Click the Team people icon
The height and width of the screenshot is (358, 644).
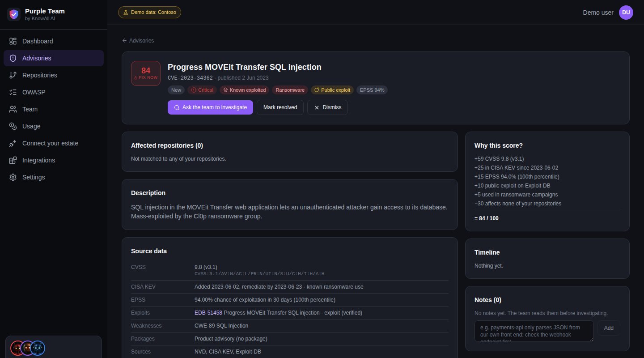(13, 109)
